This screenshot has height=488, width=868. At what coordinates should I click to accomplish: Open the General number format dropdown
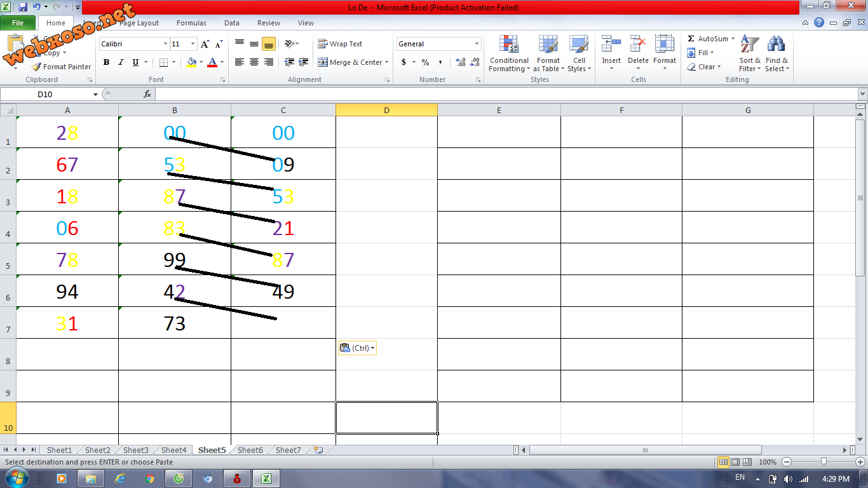477,44
